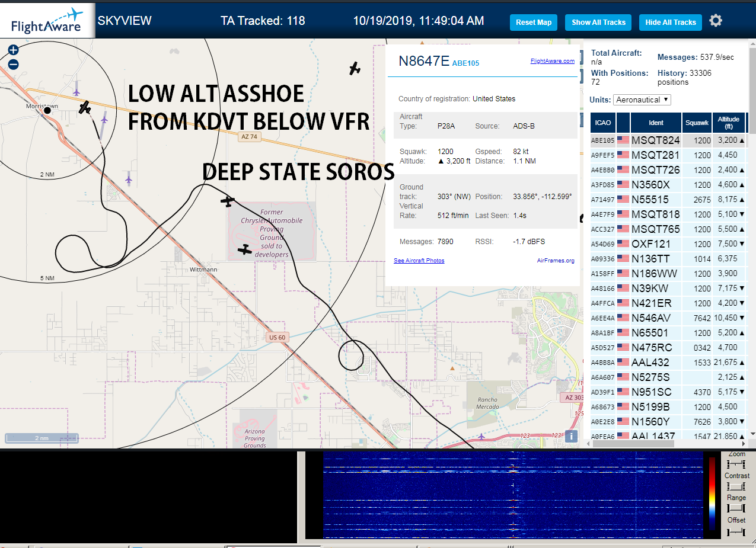Select the MSQT818 aircraft row
Viewport: 756px width, 548px height.
668,214
